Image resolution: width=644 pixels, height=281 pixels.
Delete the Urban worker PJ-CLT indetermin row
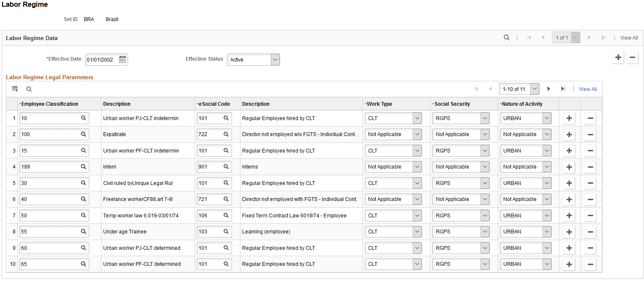(590, 119)
